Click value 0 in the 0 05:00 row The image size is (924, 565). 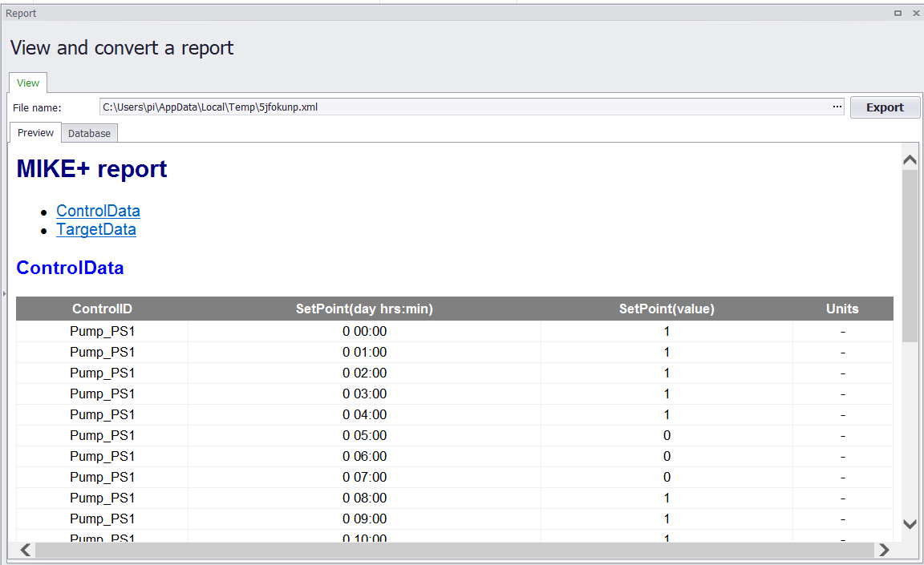click(x=667, y=435)
